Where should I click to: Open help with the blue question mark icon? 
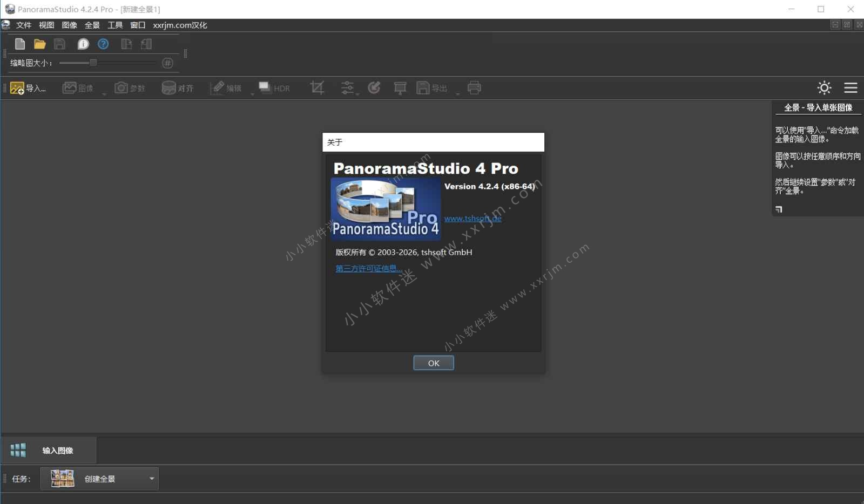(103, 44)
